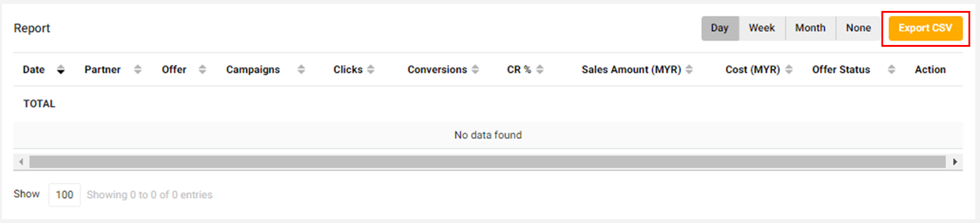Select the Month grouping option
Screen dimensions: 980x223
click(x=811, y=29)
